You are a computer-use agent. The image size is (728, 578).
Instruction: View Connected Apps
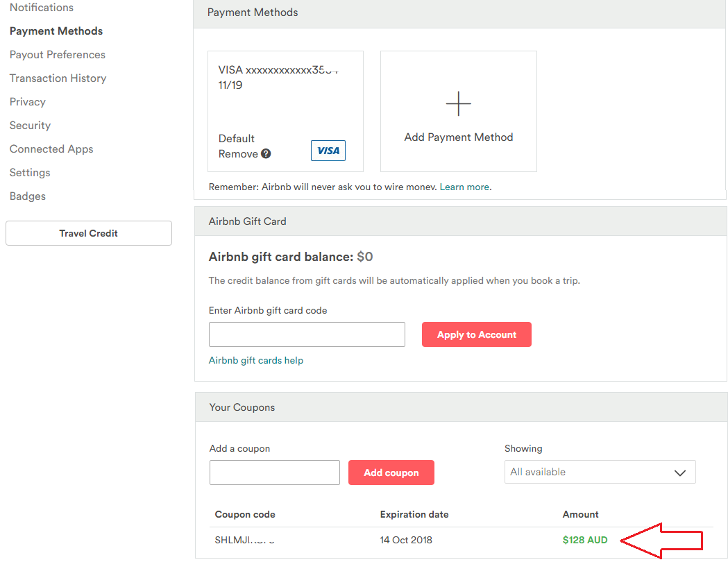coord(51,149)
